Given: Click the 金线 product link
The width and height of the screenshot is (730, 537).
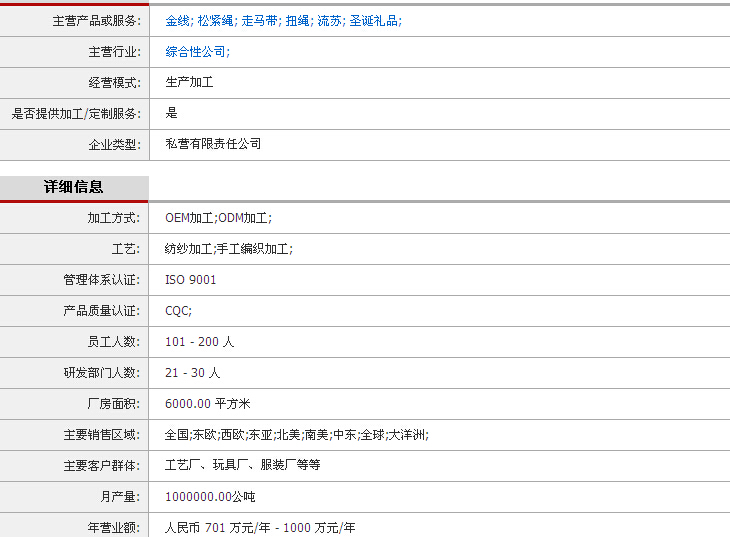Looking at the screenshot, I should pyautogui.click(x=176, y=20).
